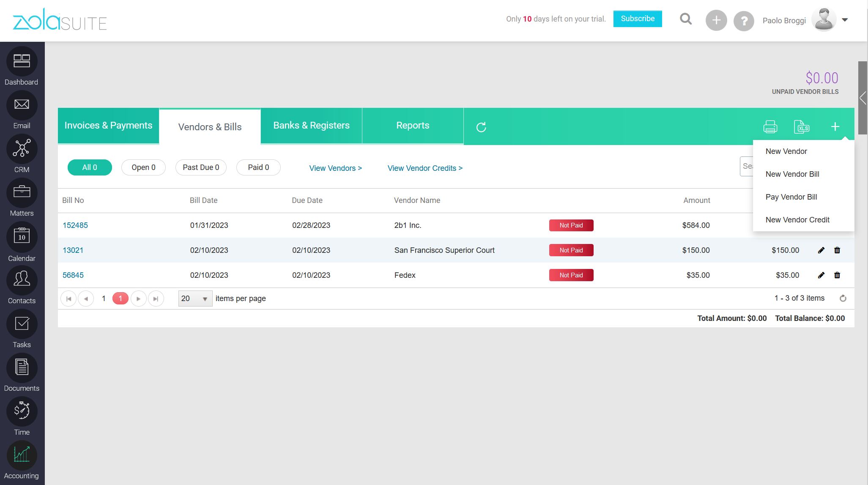Image resolution: width=868 pixels, height=485 pixels.
Task: Delete the San Francisco Superior Court bill
Action: pos(837,250)
